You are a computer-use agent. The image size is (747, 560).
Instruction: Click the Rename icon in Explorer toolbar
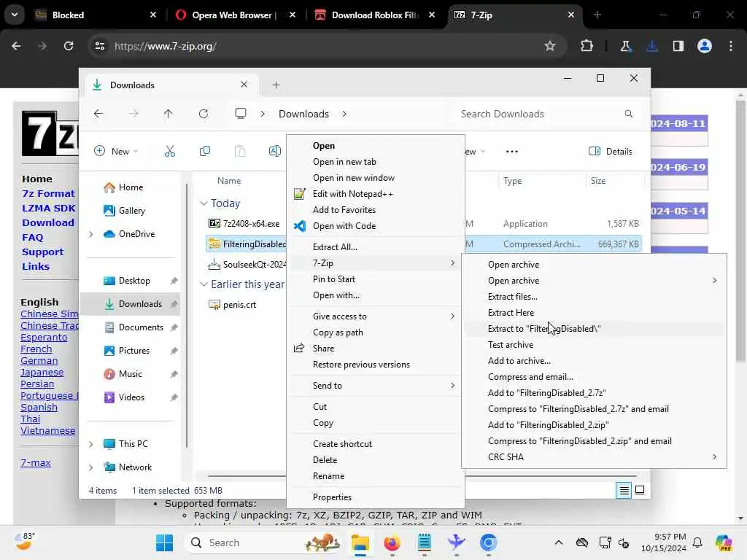(x=275, y=152)
